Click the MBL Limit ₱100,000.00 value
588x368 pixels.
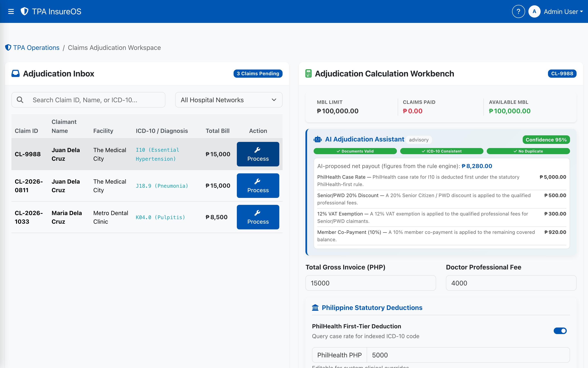click(x=337, y=111)
